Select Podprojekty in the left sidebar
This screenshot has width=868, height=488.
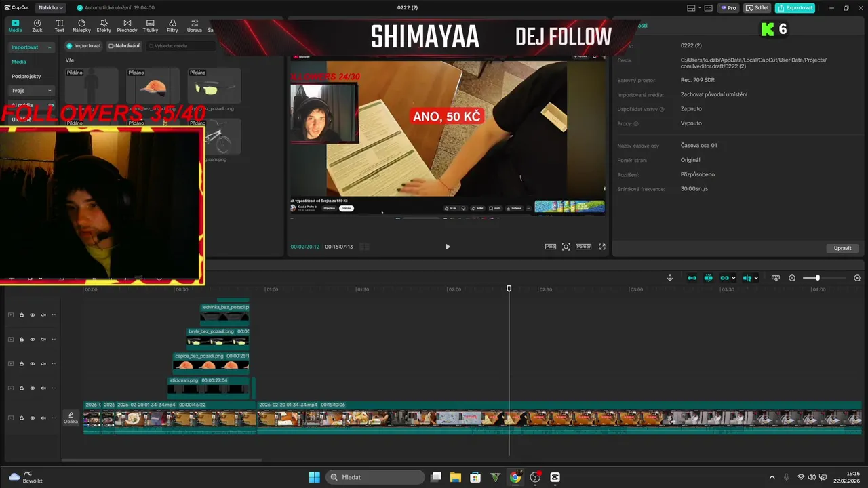(26, 76)
